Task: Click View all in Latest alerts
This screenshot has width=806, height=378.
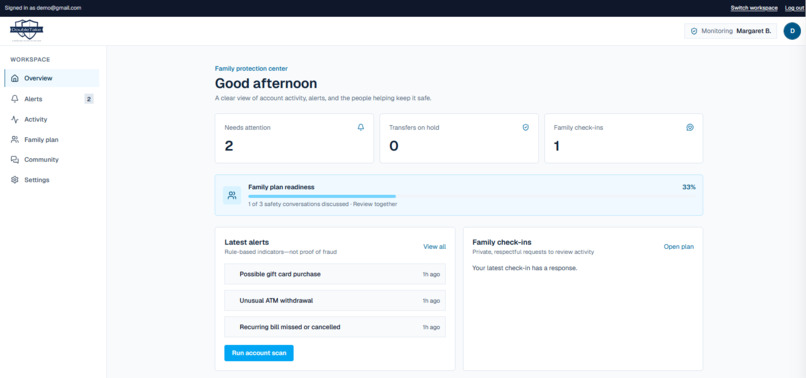Action: (x=434, y=247)
